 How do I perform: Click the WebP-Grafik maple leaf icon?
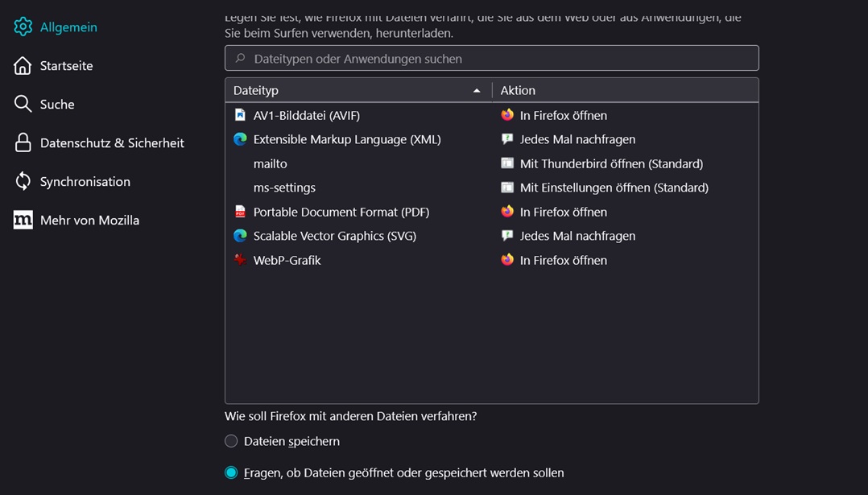pyautogui.click(x=241, y=260)
